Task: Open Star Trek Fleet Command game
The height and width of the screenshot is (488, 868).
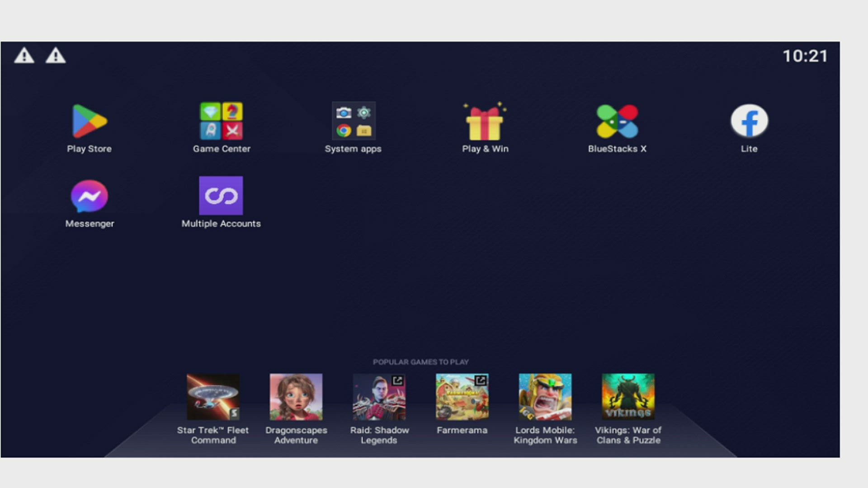Action: [213, 397]
